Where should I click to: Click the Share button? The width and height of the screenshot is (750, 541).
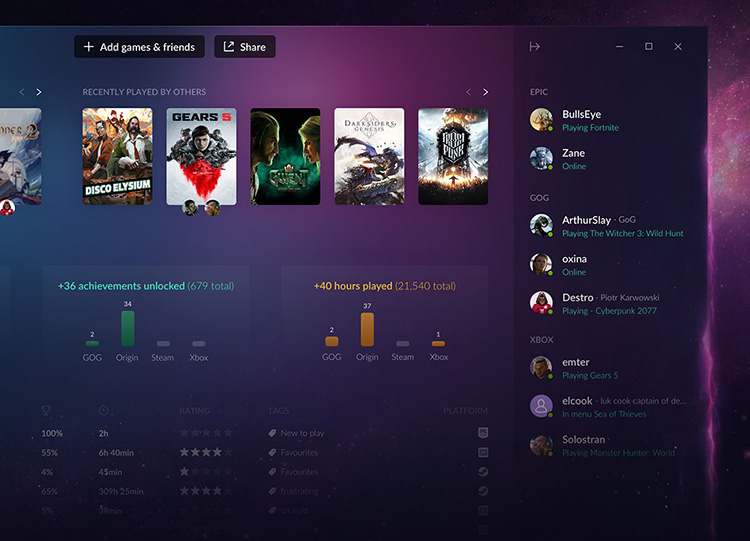(244, 47)
